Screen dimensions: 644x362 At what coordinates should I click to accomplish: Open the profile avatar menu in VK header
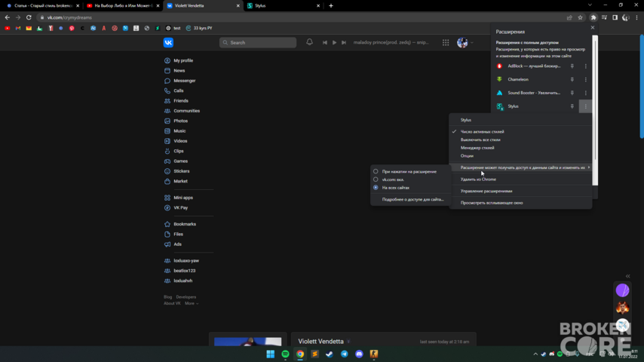[x=465, y=42]
